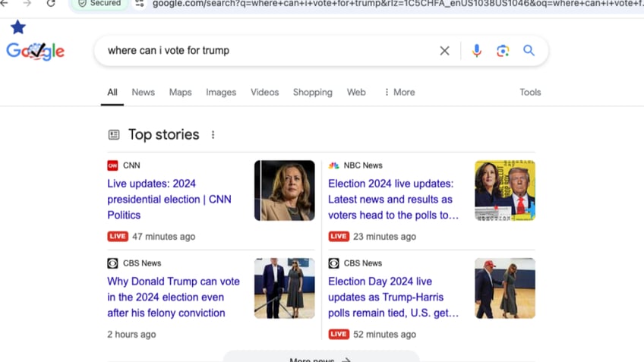
Task: Open site information icon in address bar
Action: point(139,4)
